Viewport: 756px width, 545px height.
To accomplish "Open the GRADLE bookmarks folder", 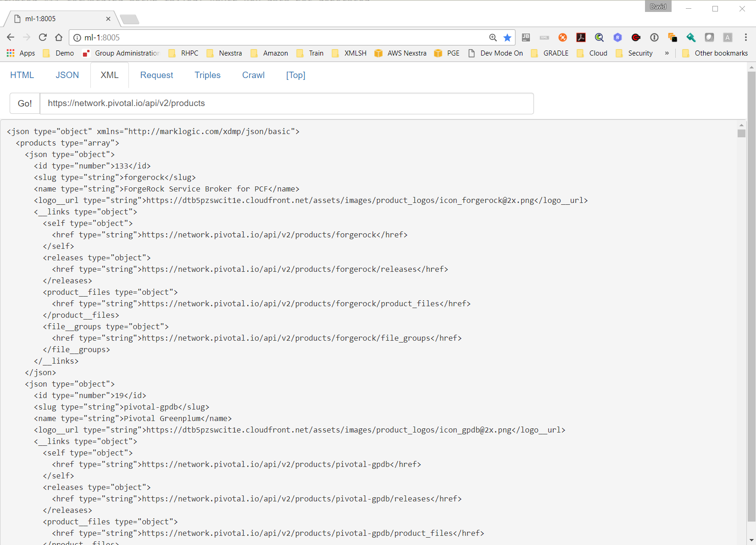I will coord(550,53).
